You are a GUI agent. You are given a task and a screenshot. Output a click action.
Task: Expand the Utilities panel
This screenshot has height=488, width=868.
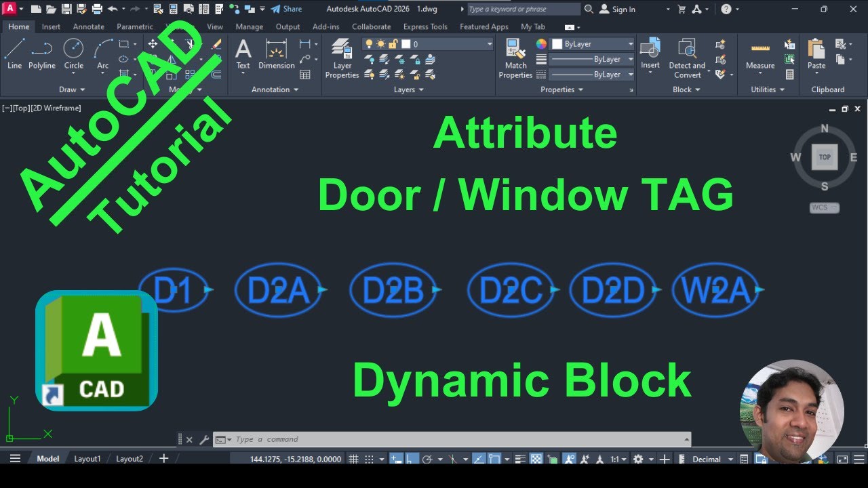click(x=768, y=89)
